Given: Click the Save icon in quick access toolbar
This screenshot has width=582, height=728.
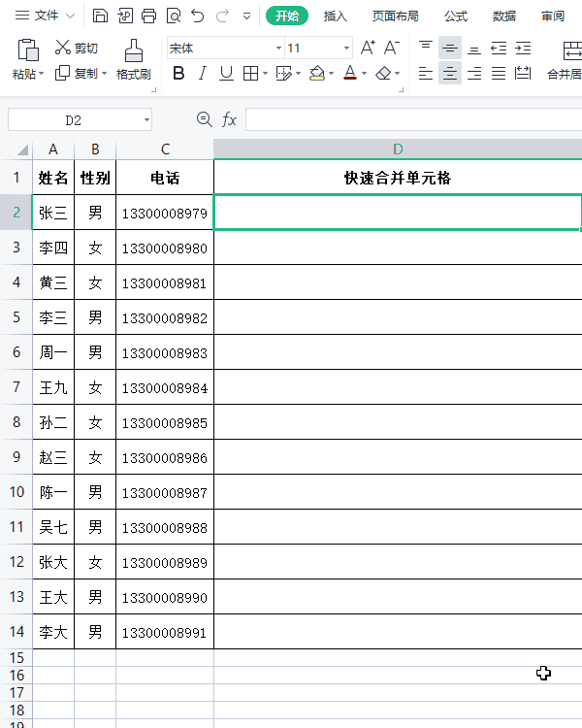Looking at the screenshot, I should click(101, 16).
